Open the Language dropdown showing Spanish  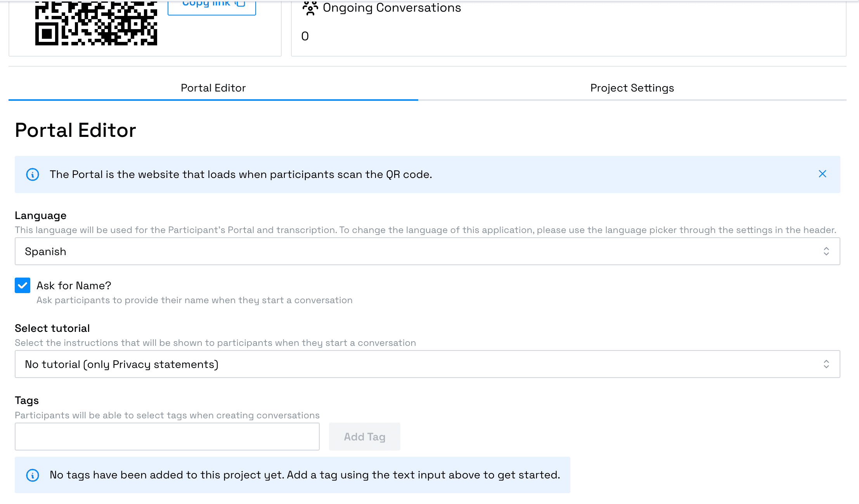tap(428, 252)
